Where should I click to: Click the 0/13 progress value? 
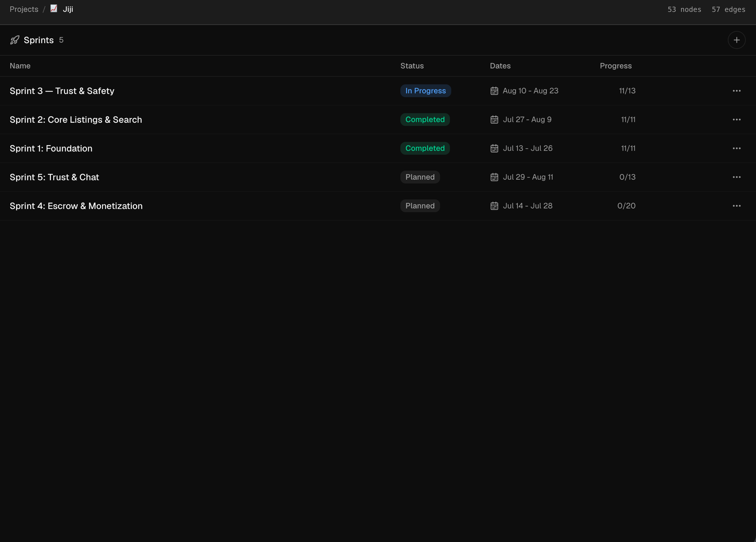627,177
